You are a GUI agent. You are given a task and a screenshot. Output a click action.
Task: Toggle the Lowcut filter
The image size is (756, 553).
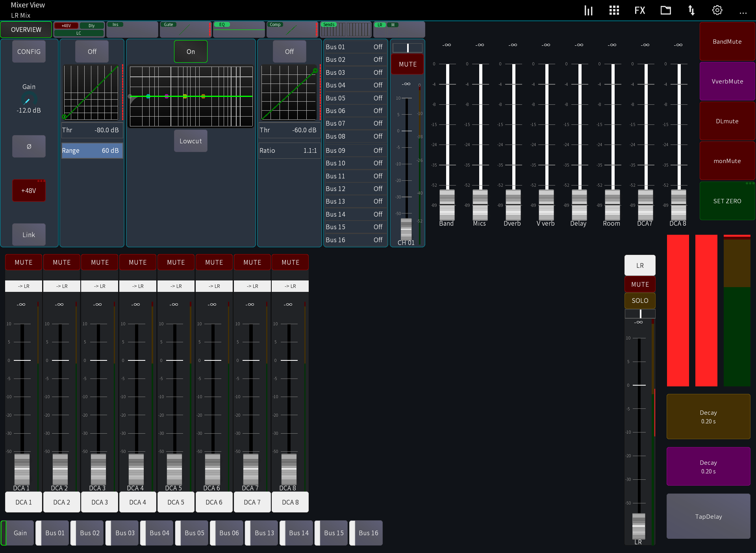point(191,141)
